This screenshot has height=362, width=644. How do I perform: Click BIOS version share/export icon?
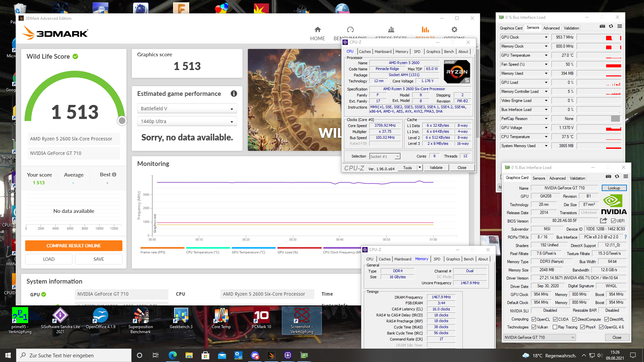coord(603,221)
